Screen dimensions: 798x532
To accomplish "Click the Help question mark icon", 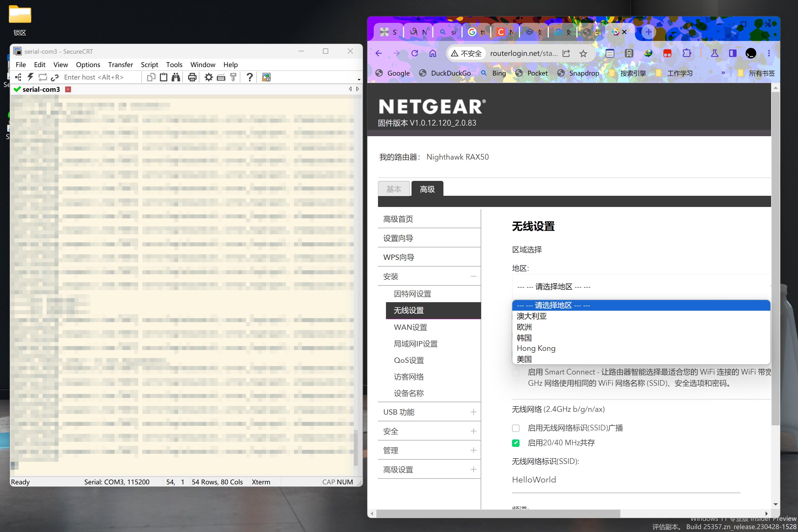I will [250, 77].
